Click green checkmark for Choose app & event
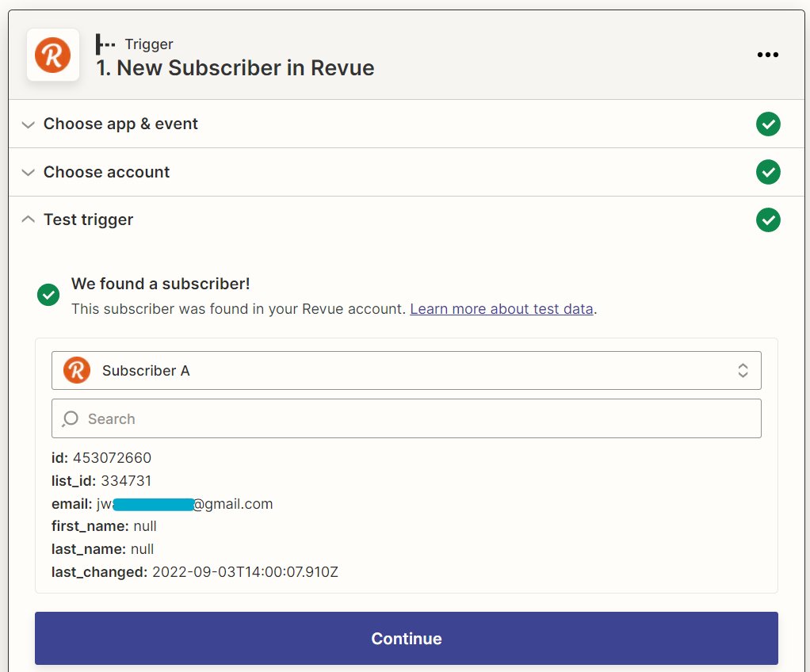Screen dimensions: 810x672 coord(768,124)
